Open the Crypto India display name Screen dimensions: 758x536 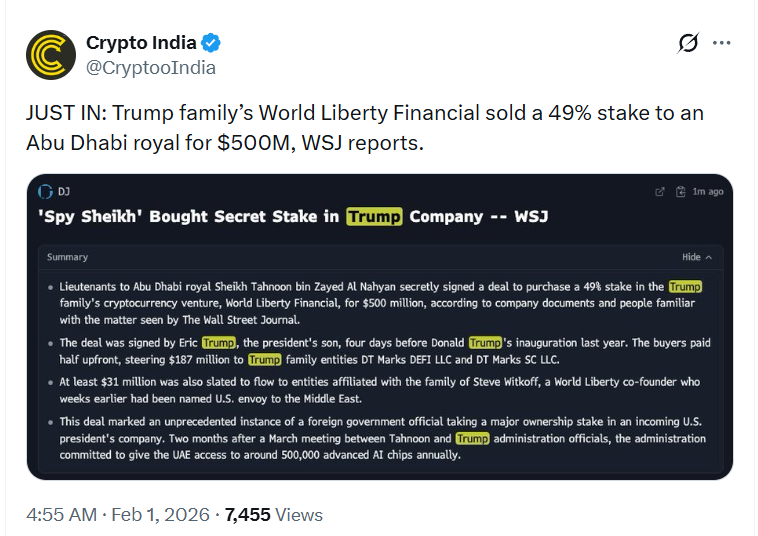coord(142,43)
